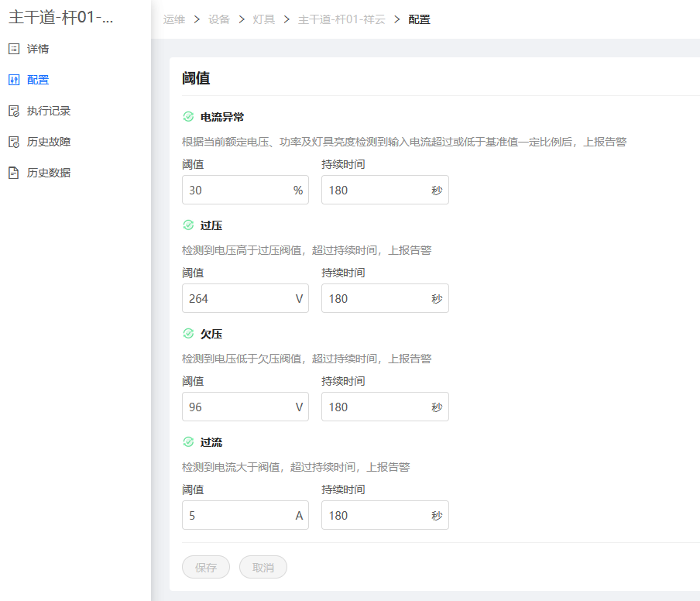
Task: Click description starting 根据当前额定电压
Action: (404, 142)
